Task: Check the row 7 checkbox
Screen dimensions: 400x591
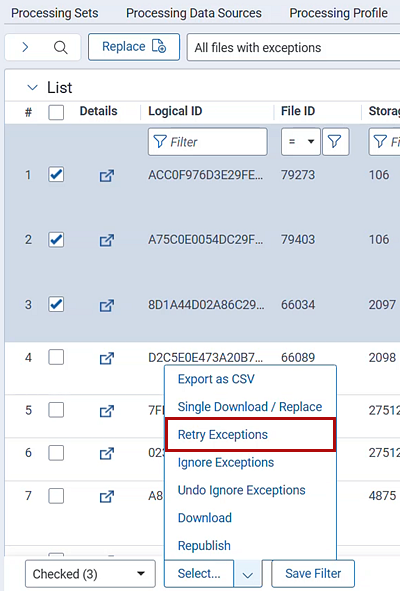Action: click(x=56, y=496)
